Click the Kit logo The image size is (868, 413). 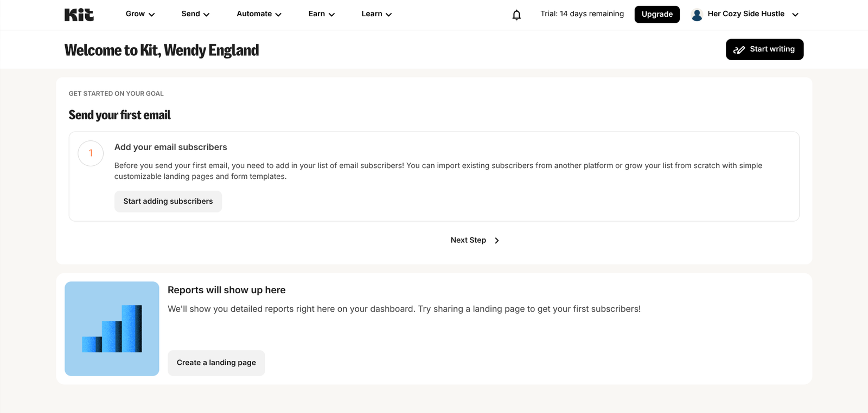79,15
